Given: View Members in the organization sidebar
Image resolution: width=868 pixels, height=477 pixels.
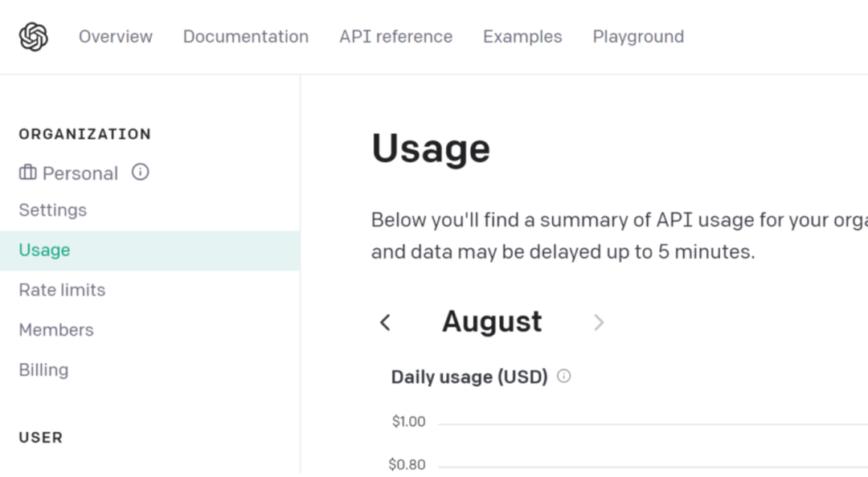Looking at the screenshot, I should (x=56, y=330).
